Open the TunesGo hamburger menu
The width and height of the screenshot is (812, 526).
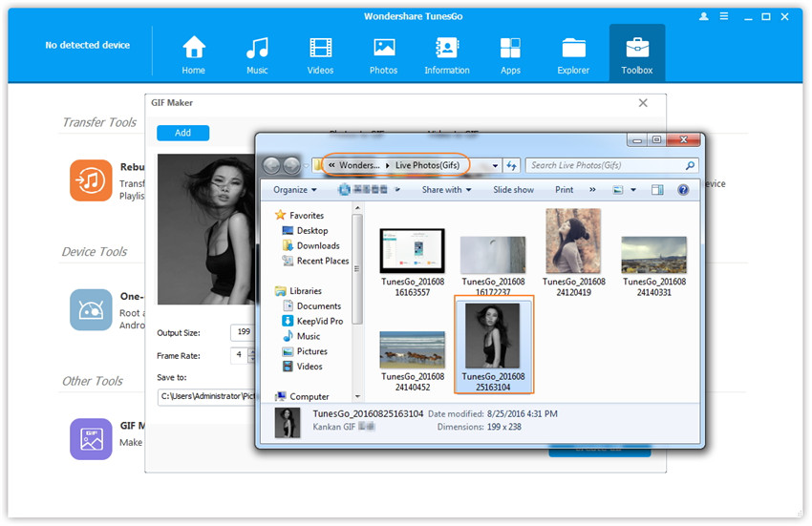pyautogui.click(x=724, y=16)
